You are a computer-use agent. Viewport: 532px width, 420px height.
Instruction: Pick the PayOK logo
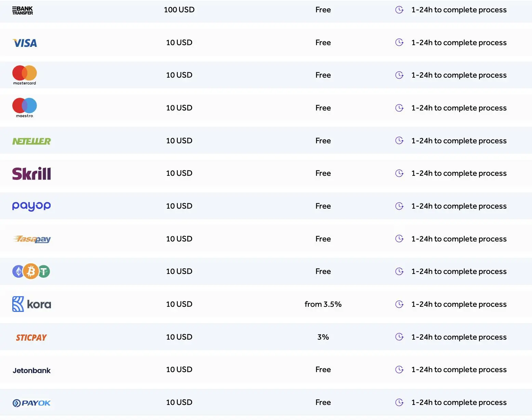[31, 403]
